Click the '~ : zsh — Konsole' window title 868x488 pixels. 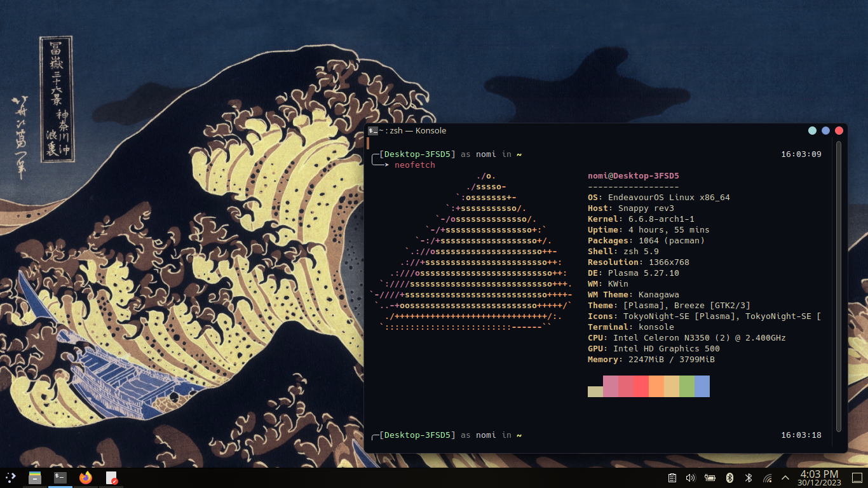pyautogui.click(x=412, y=131)
